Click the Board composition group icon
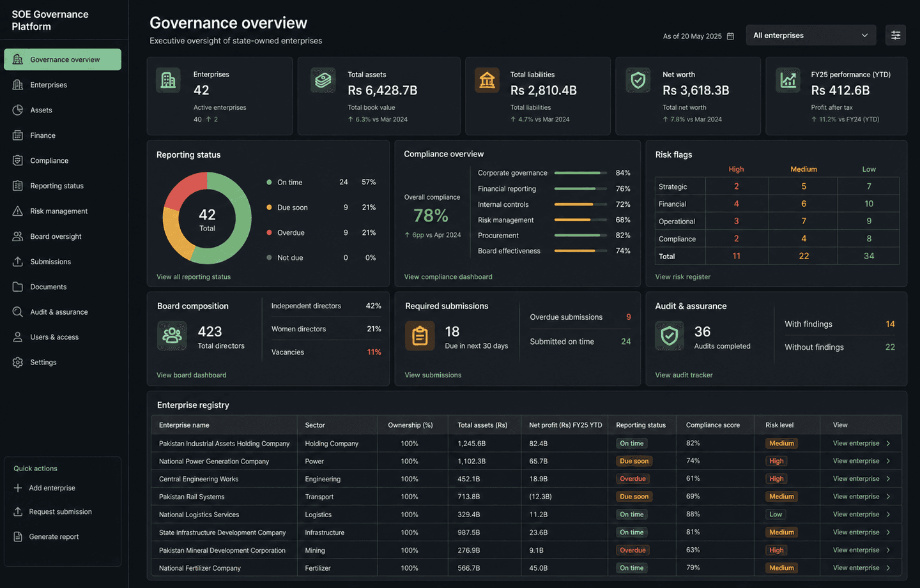Image resolution: width=920 pixels, height=588 pixels. tap(172, 336)
